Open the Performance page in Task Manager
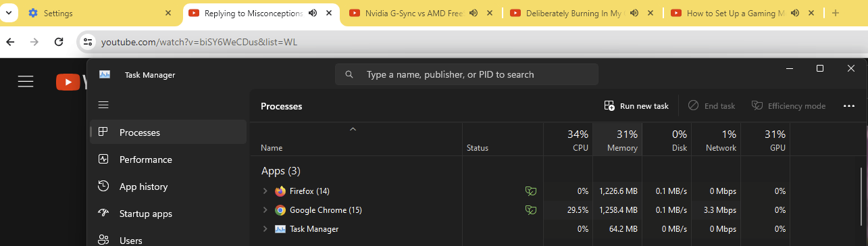 [168, 159]
